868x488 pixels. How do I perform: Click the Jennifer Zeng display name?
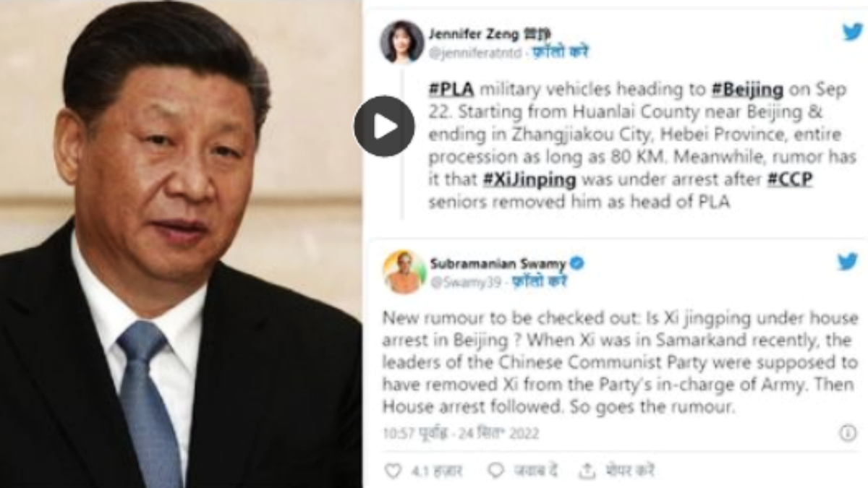474,33
